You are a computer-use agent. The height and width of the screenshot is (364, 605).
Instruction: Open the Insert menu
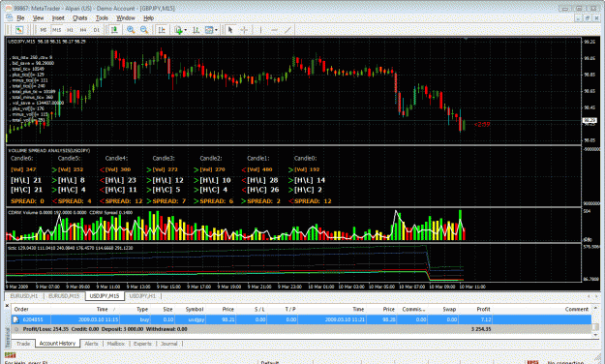pos(58,18)
